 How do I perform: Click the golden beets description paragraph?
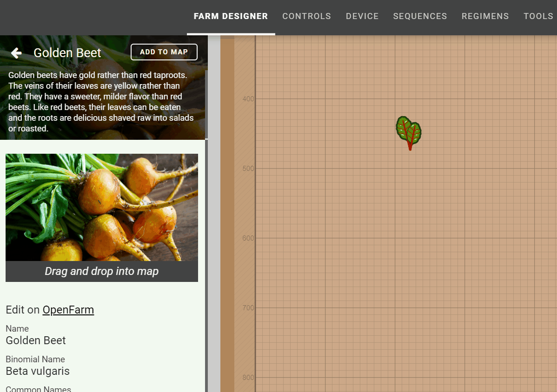tap(101, 102)
